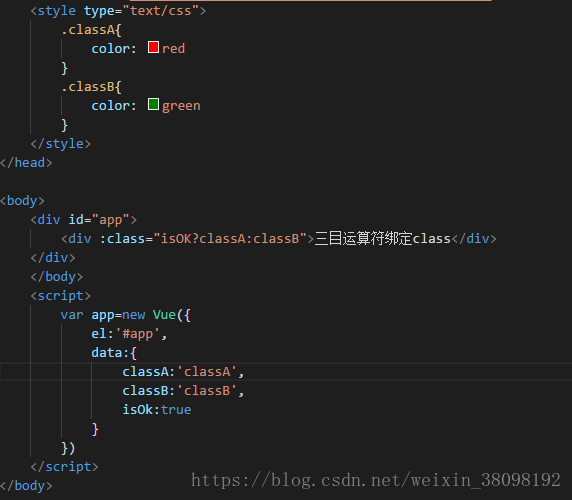
Task: Click the "text/css" attribute value
Action: [x=161, y=11]
